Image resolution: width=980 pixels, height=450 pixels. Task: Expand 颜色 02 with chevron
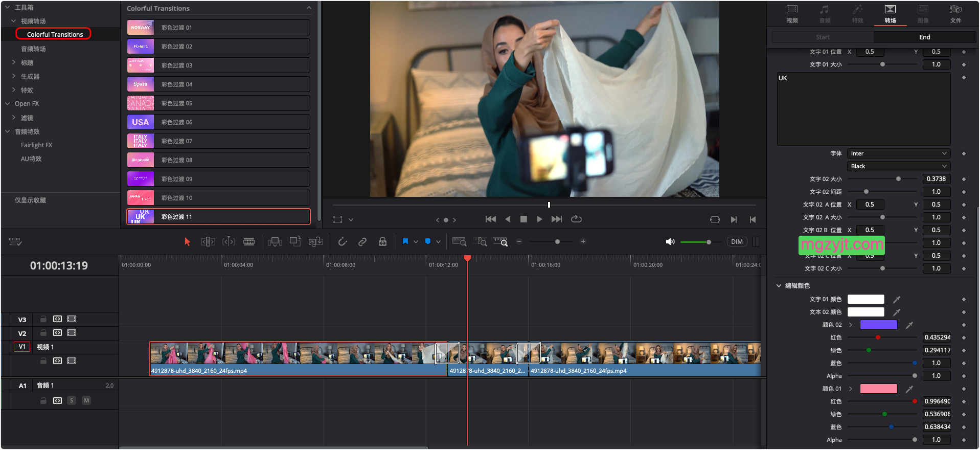click(x=851, y=325)
